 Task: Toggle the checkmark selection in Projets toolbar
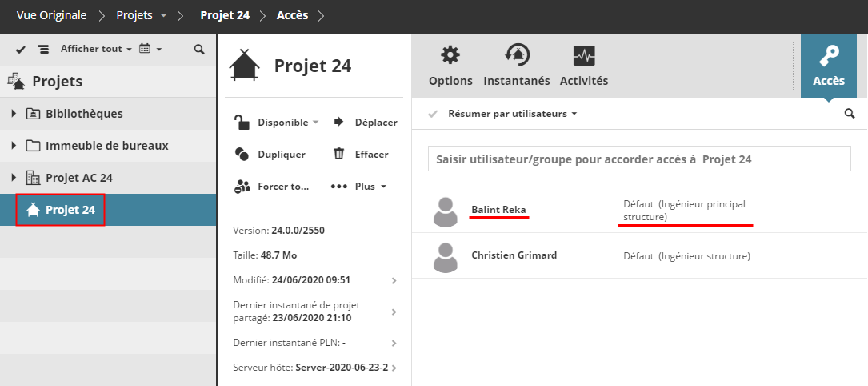coord(21,50)
